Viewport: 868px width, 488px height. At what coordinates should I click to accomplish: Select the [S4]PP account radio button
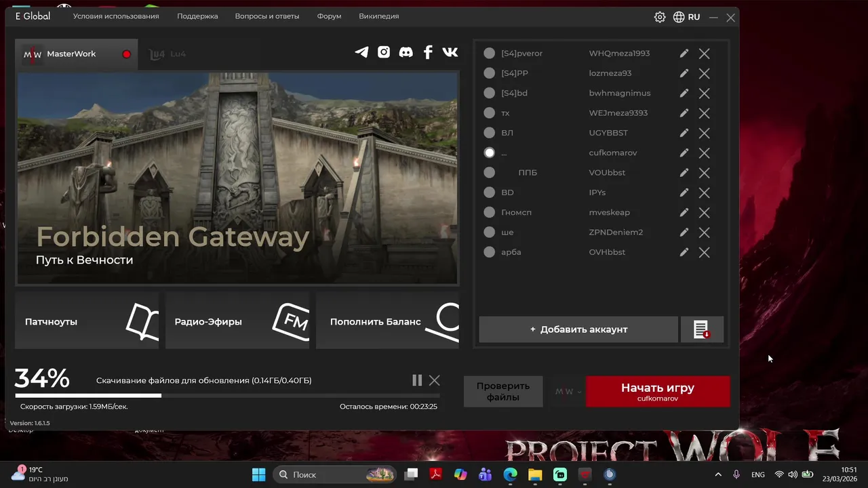tap(489, 73)
